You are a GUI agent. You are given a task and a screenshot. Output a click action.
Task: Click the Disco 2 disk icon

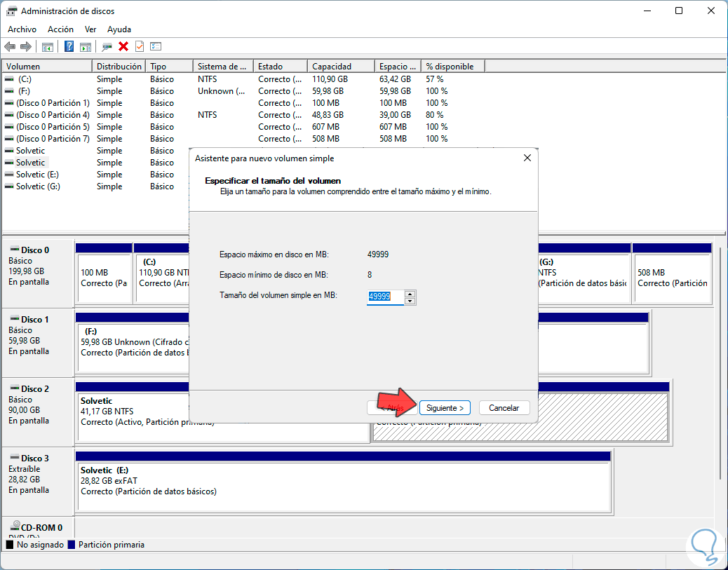coord(15,388)
